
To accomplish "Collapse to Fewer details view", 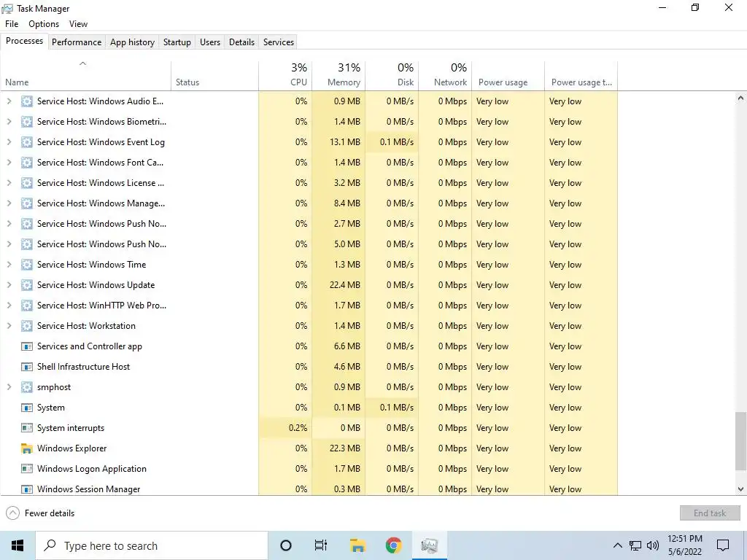I will point(41,513).
